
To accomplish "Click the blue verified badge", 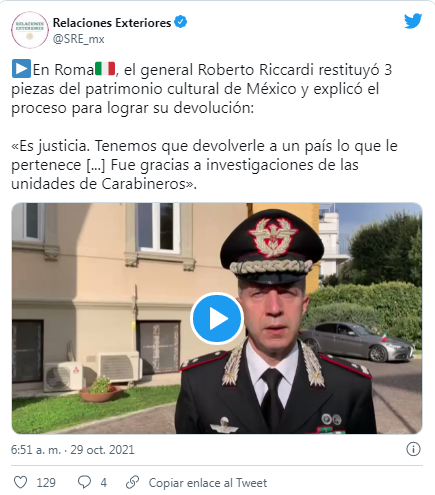I will coord(181,22).
